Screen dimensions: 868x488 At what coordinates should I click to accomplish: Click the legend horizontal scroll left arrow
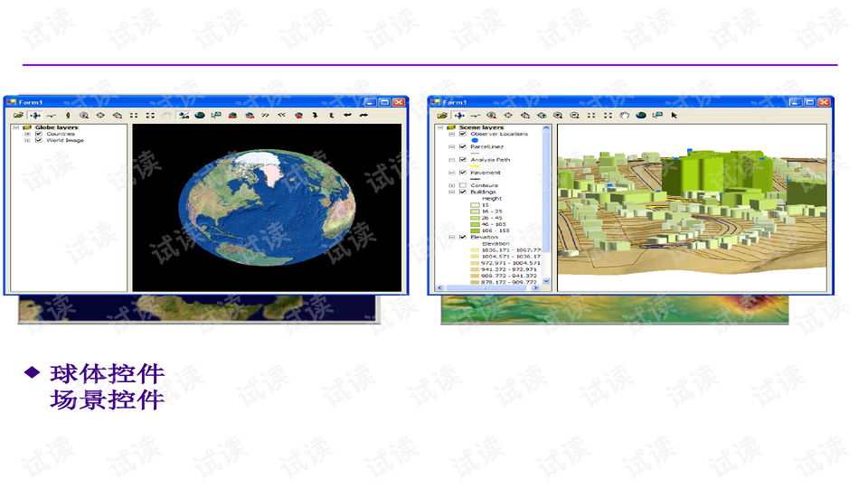click(440, 287)
